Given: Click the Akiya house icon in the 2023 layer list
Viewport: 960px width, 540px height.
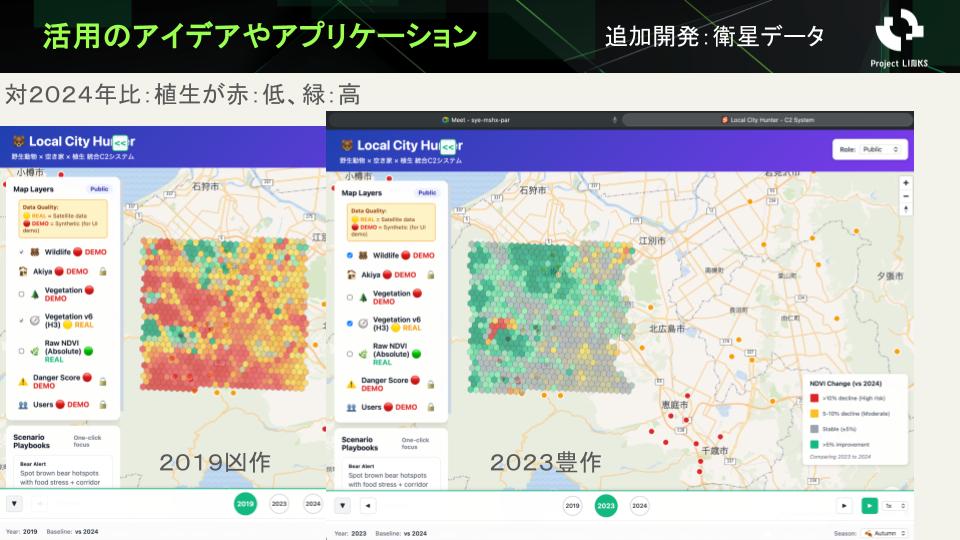Looking at the screenshot, I should [351, 275].
